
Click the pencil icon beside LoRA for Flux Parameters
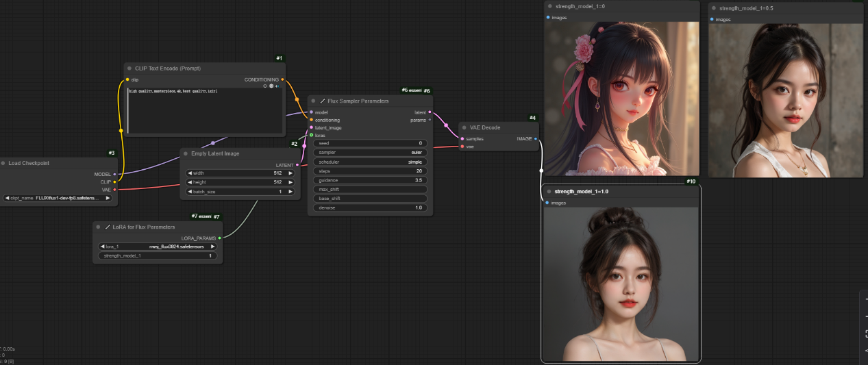(x=108, y=227)
